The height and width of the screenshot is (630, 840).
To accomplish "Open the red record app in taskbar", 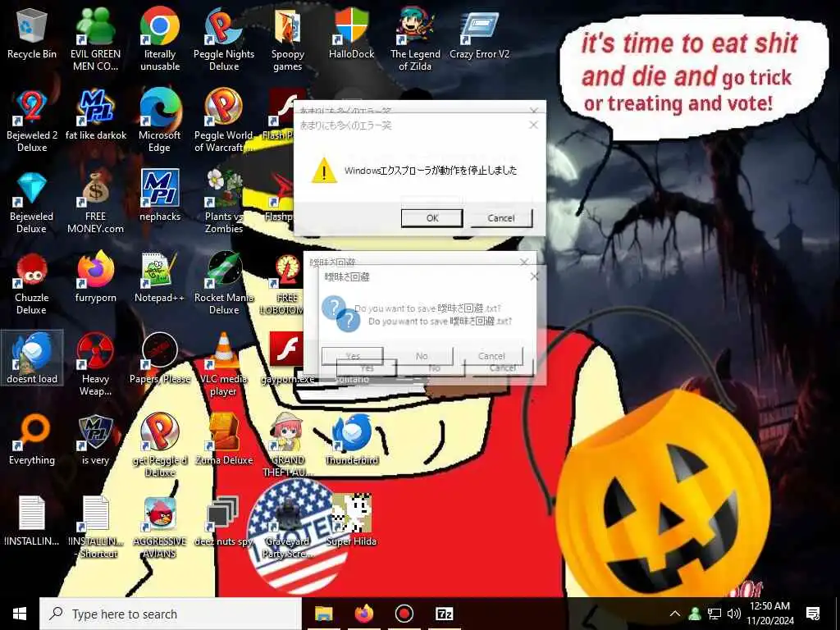I will coord(404,614).
